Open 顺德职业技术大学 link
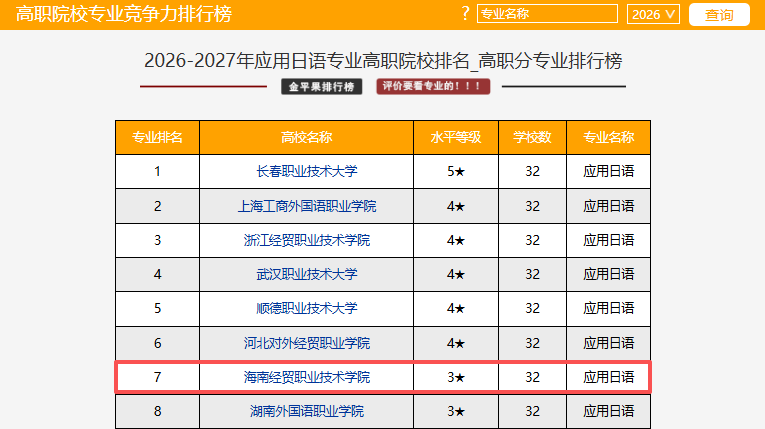Image resolution: width=765 pixels, height=429 pixels. pyautogui.click(x=307, y=308)
